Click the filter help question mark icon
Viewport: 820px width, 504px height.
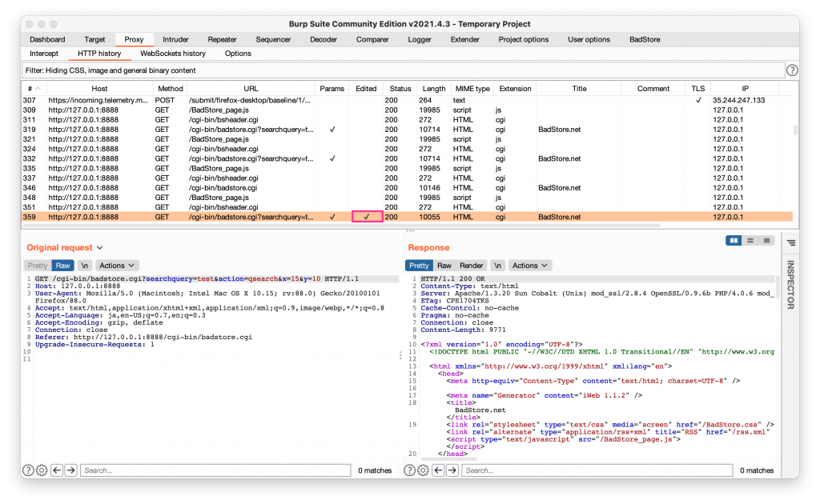pyautogui.click(x=792, y=70)
